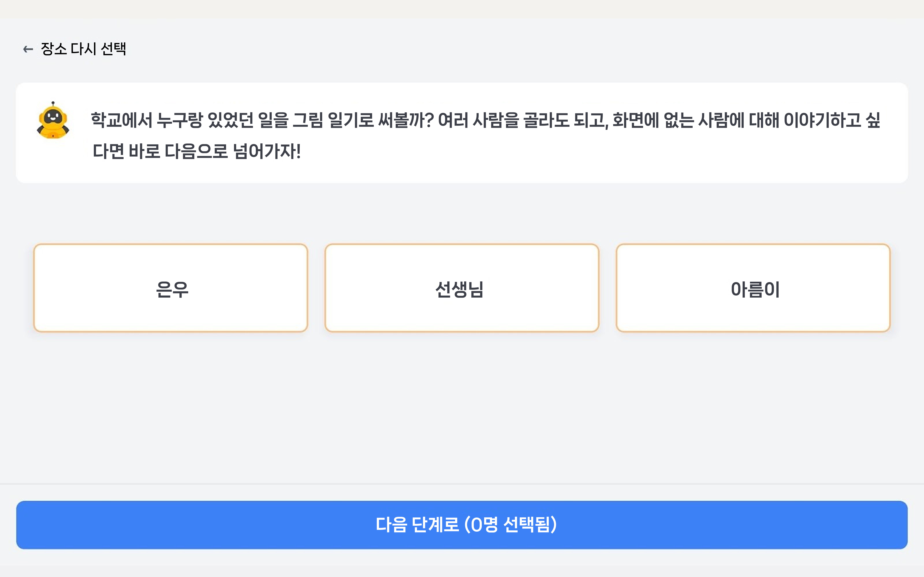
Task: Tap the robot avatar in the message box
Action: 53,121
